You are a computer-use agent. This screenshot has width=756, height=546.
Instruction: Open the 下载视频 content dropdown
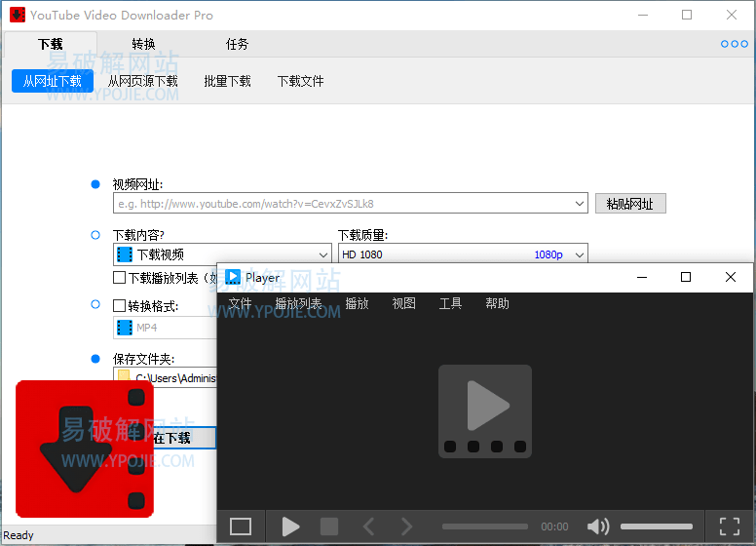(222, 254)
